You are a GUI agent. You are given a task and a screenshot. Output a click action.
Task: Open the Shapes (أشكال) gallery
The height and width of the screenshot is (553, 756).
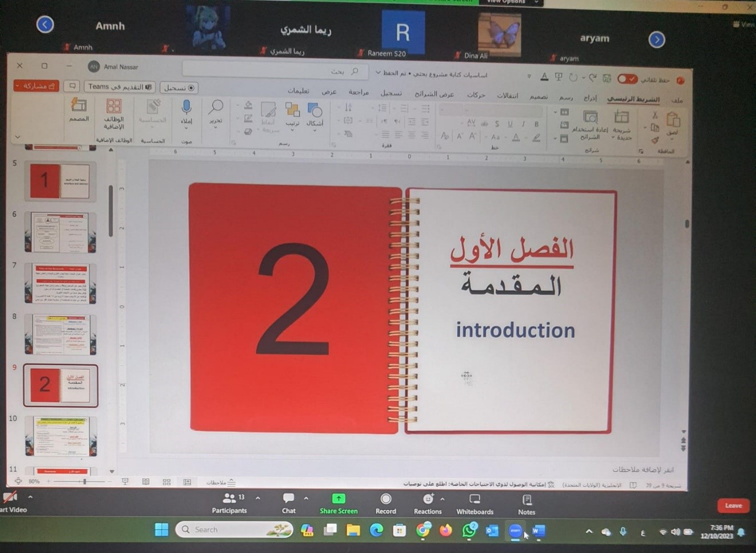pyautogui.click(x=314, y=114)
